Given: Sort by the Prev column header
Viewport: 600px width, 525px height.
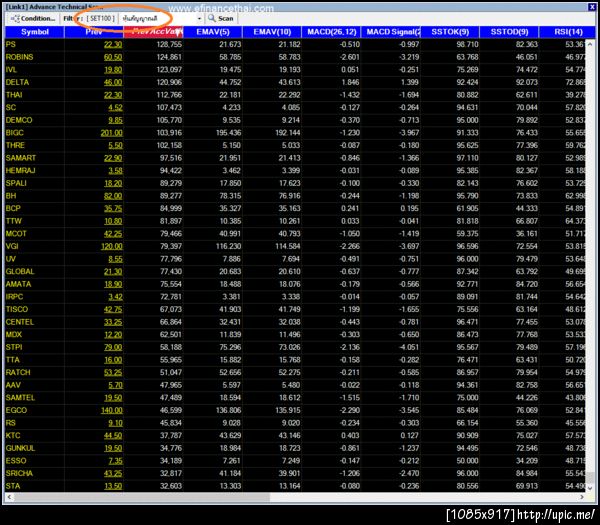Looking at the screenshot, I should [94, 32].
